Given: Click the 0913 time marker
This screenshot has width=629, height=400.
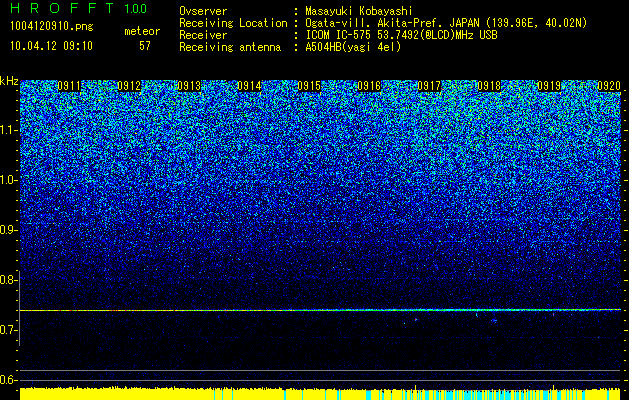Looking at the screenshot, I should click(189, 86).
